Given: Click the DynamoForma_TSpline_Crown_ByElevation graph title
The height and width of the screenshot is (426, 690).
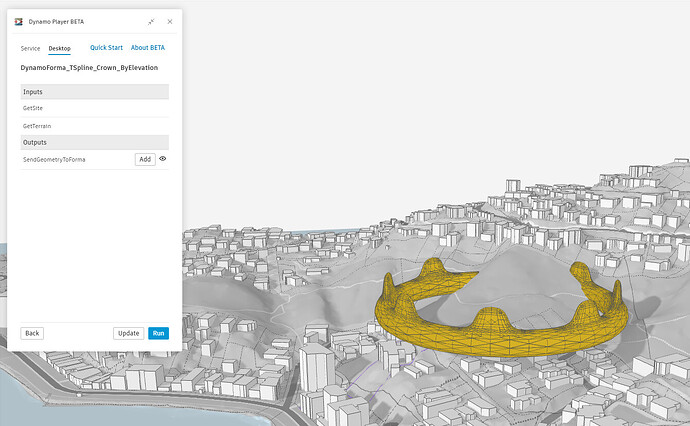Looking at the screenshot, I should coord(89,68).
